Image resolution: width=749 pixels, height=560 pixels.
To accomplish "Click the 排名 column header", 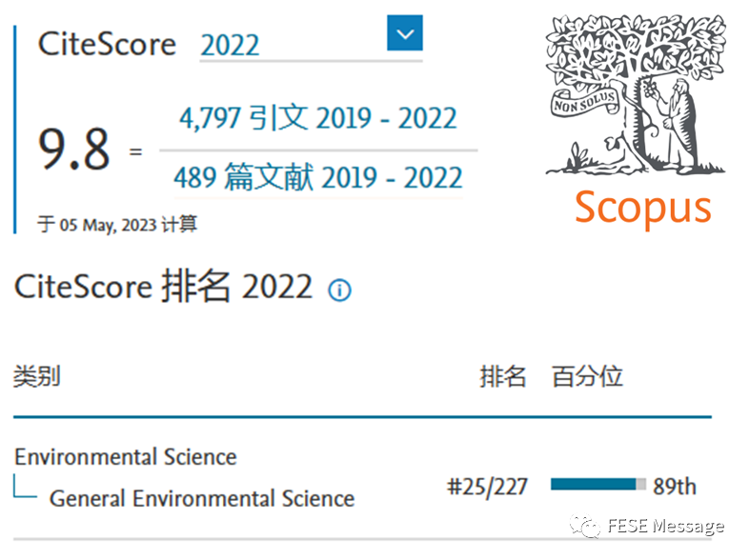I will [x=502, y=376].
